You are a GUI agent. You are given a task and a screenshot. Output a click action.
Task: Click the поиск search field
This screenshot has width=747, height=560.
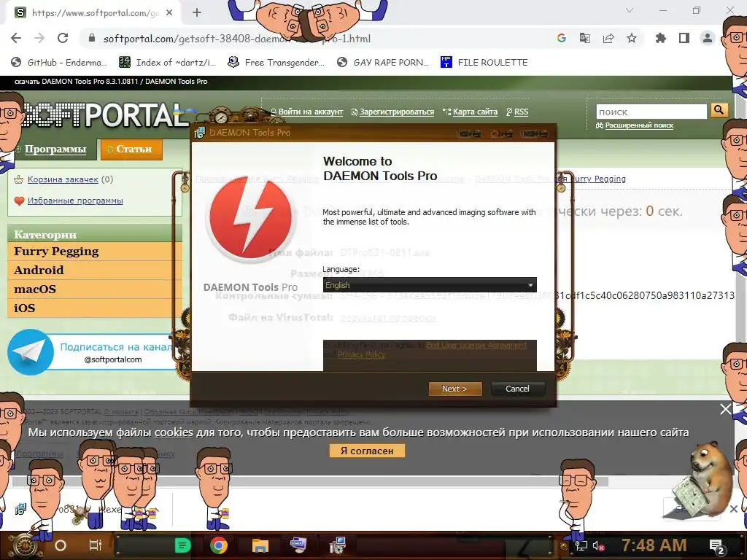click(x=651, y=112)
